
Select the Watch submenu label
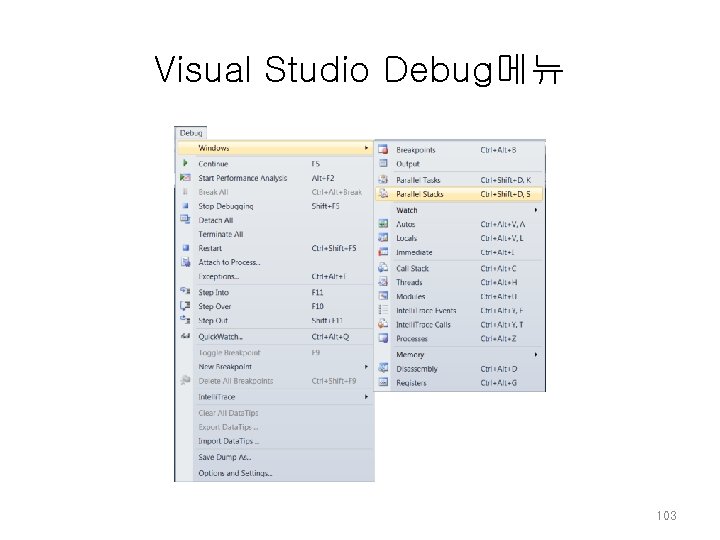(x=407, y=210)
